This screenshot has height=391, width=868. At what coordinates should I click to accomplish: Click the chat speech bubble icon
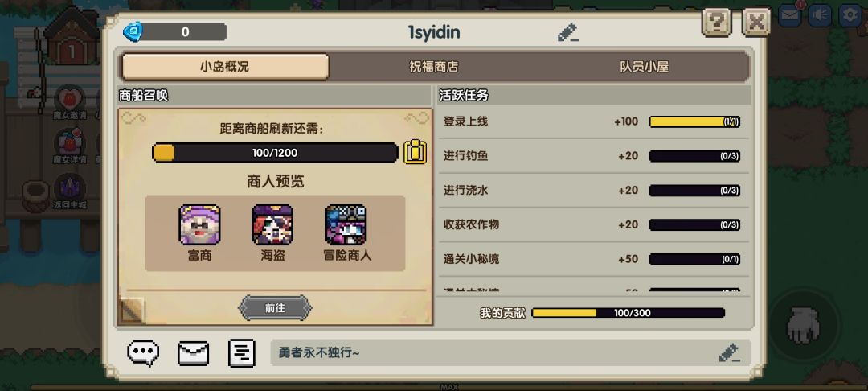[143, 353]
